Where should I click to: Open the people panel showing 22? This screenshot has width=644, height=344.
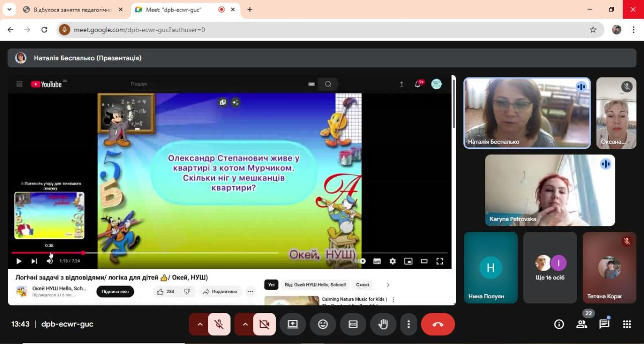pyautogui.click(x=582, y=324)
